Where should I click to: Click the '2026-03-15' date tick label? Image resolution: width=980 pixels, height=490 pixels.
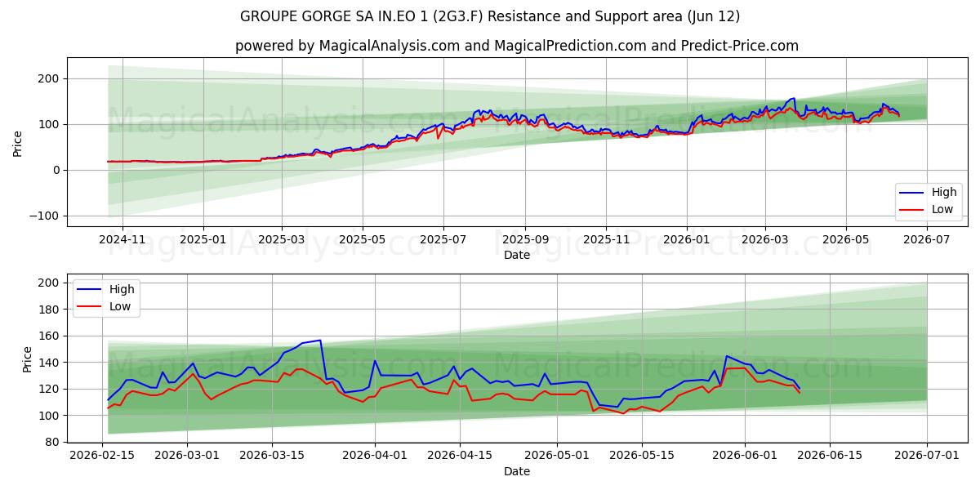click(x=273, y=455)
